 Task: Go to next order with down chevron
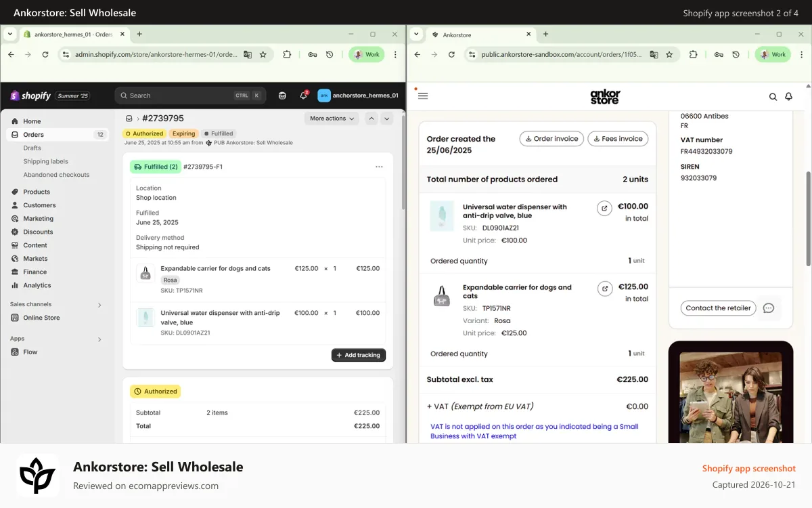[x=387, y=119]
